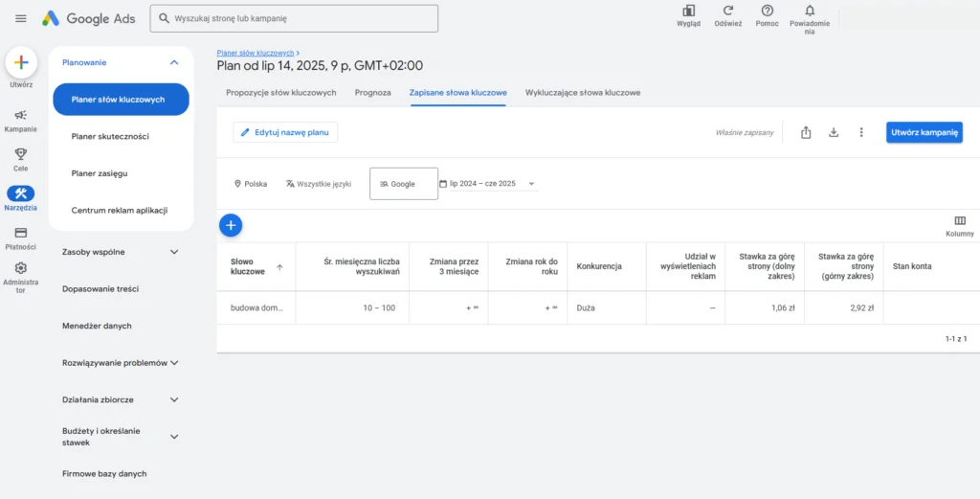The width and height of the screenshot is (980, 499).
Task: Click the Google Ads logo
Action: (88, 19)
